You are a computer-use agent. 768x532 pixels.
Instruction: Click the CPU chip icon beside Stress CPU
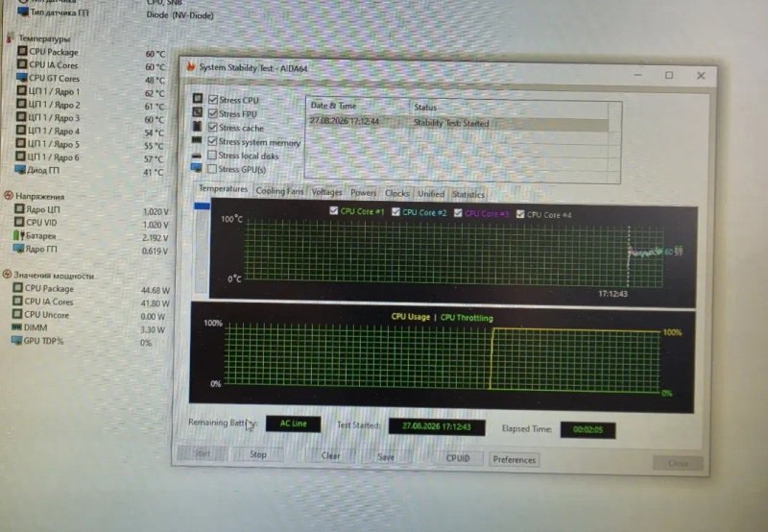pos(198,99)
